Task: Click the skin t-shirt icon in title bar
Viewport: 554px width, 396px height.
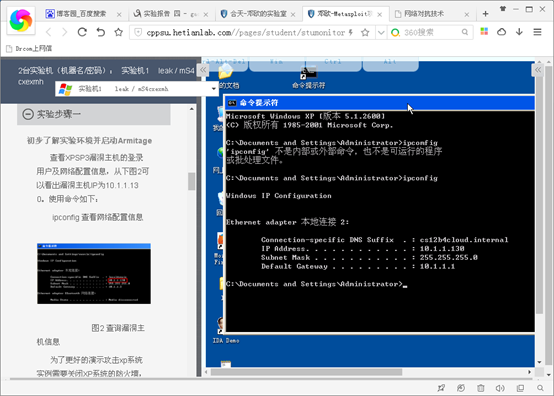Action: click(503, 9)
